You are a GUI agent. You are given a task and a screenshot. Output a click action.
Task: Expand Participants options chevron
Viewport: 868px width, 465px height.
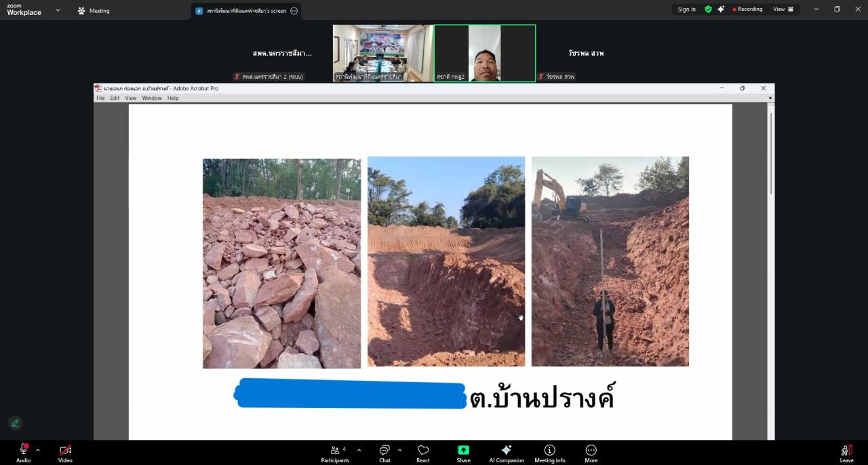(x=359, y=449)
